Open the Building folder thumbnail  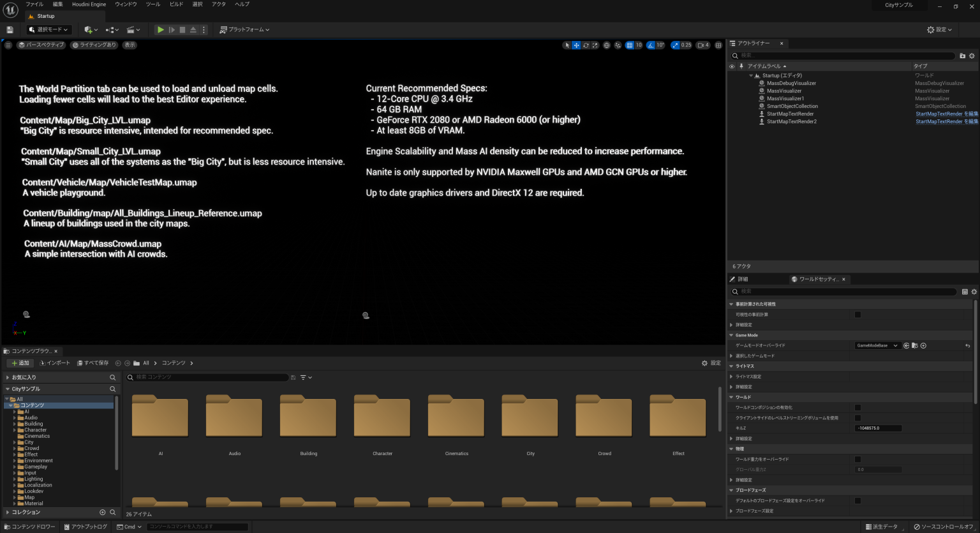coord(308,416)
